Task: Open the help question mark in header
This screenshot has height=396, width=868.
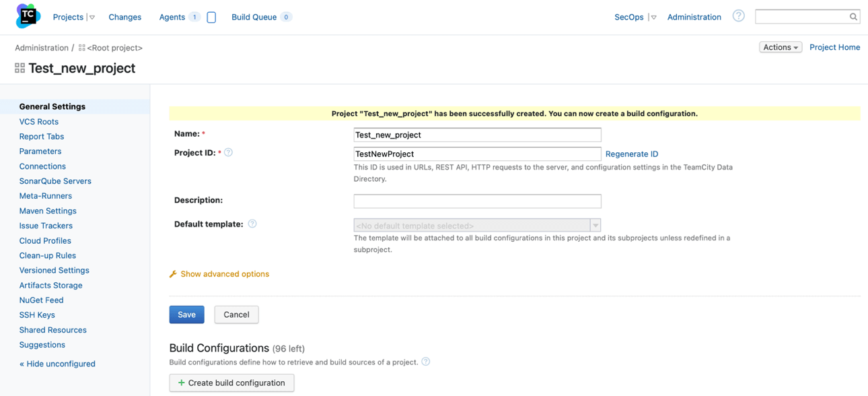Action: (x=739, y=16)
